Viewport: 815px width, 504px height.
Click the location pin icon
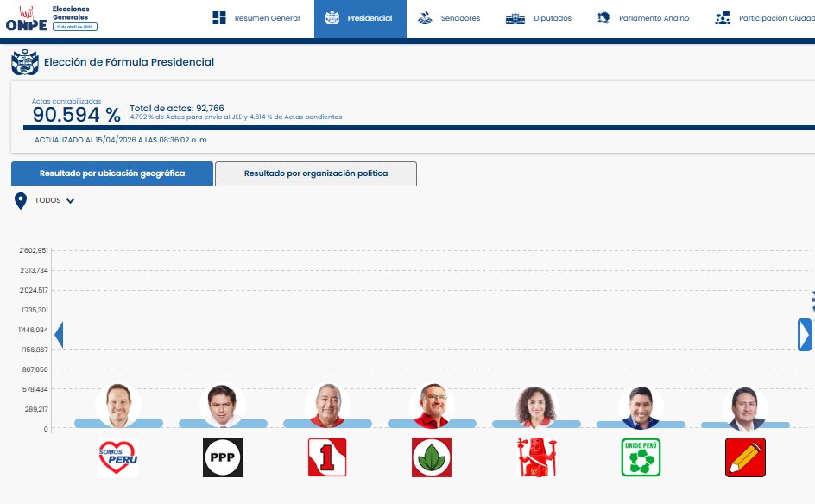pyautogui.click(x=20, y=200)
